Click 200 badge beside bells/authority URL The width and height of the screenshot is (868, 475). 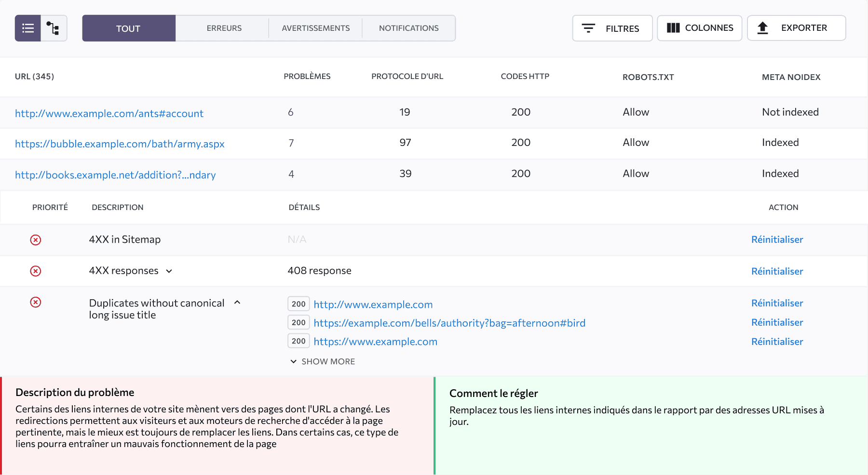[x=298, y=322]
